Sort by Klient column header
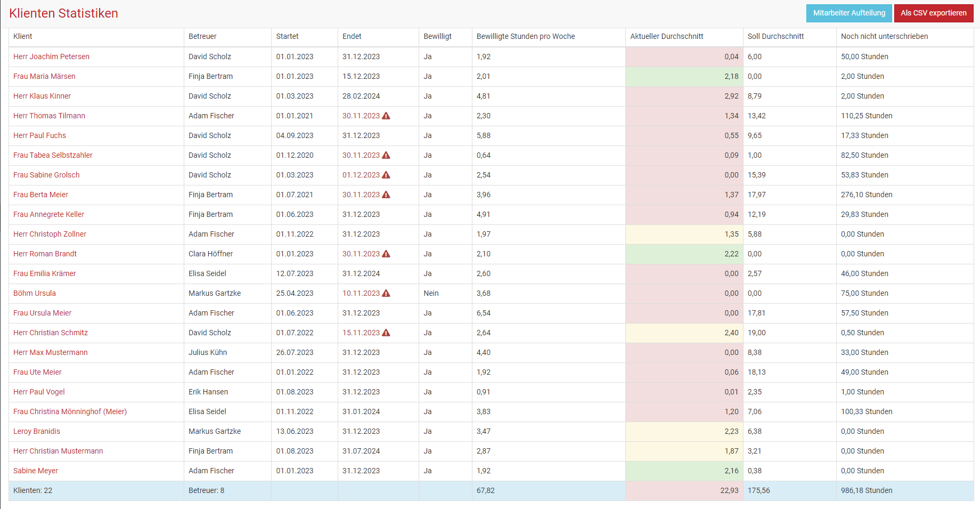This screenshot has height=509, width=980. tap(23, 36)
